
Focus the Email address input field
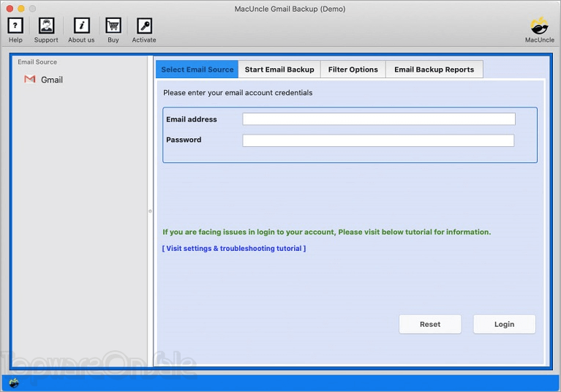click(x=379, y=119)
